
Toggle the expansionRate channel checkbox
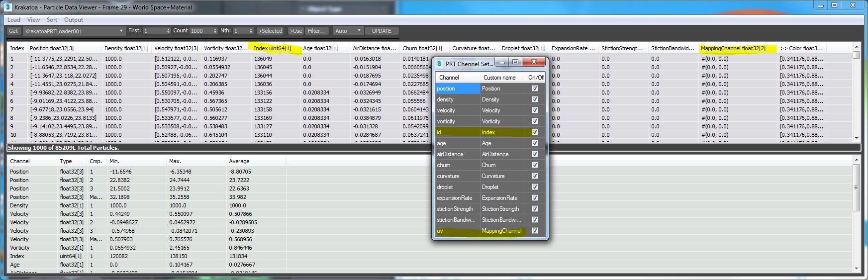pyautogui.click(x=535, y=198)
